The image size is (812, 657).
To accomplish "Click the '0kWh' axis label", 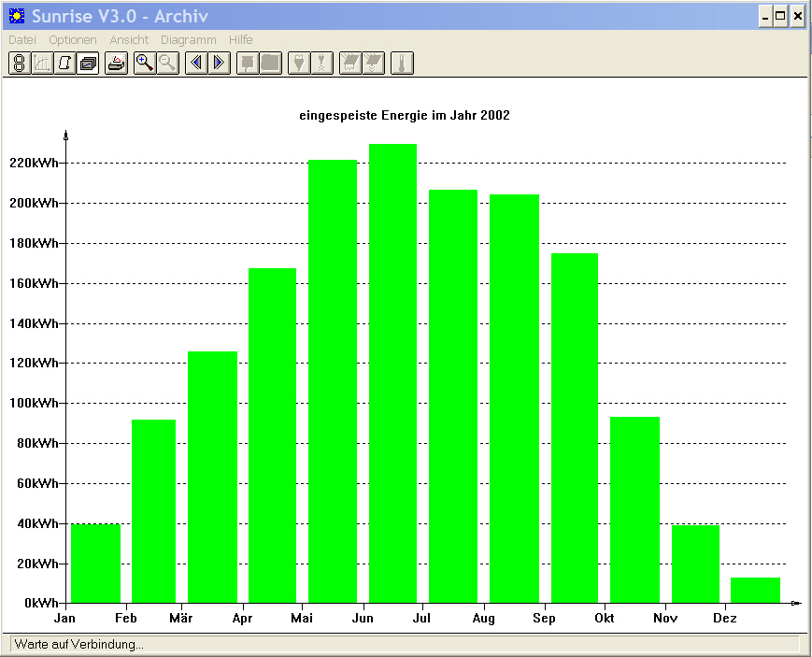I will [41, 603].
